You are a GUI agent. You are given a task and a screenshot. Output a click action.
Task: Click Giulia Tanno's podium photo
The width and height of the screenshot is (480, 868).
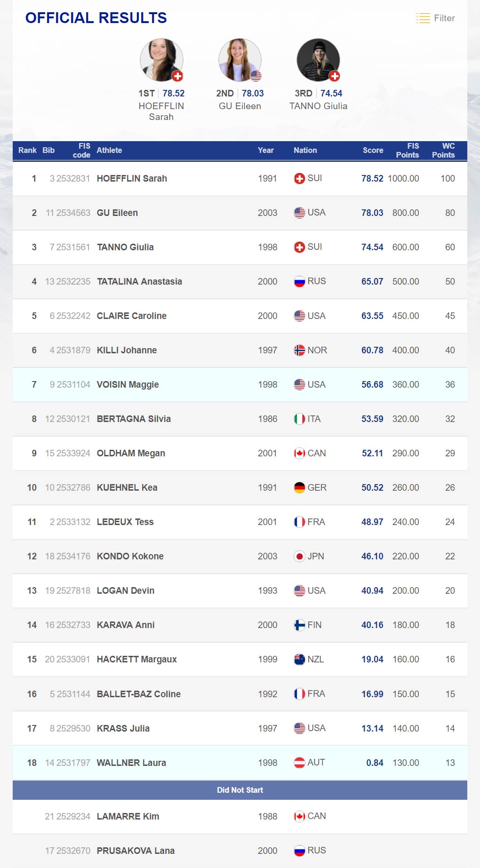coord(318,60)
